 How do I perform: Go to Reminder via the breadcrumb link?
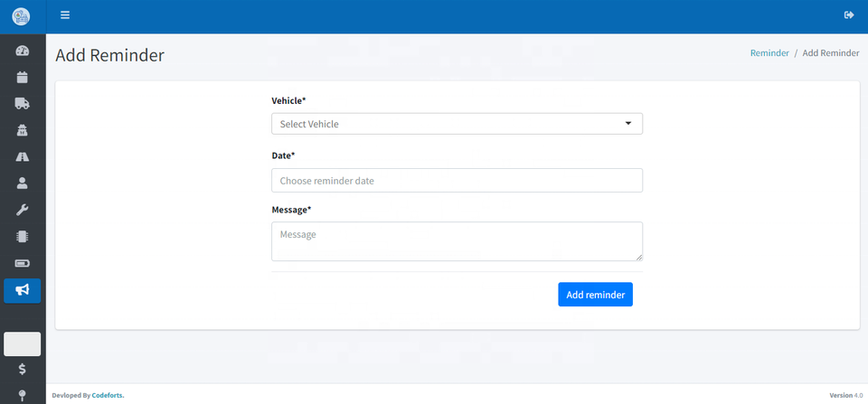[769, 53]
